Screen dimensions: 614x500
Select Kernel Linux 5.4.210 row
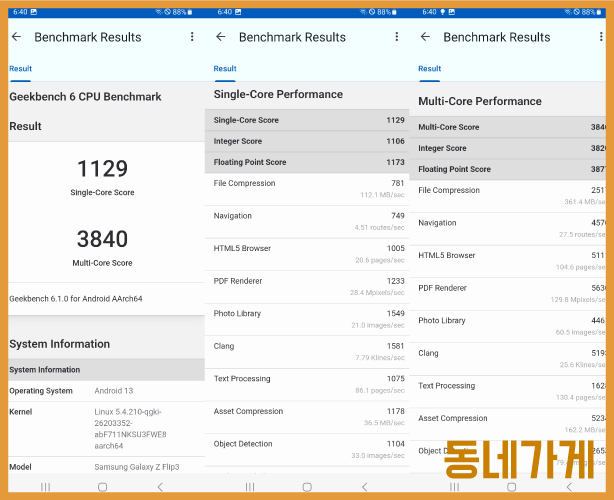[x=107, y=429]
